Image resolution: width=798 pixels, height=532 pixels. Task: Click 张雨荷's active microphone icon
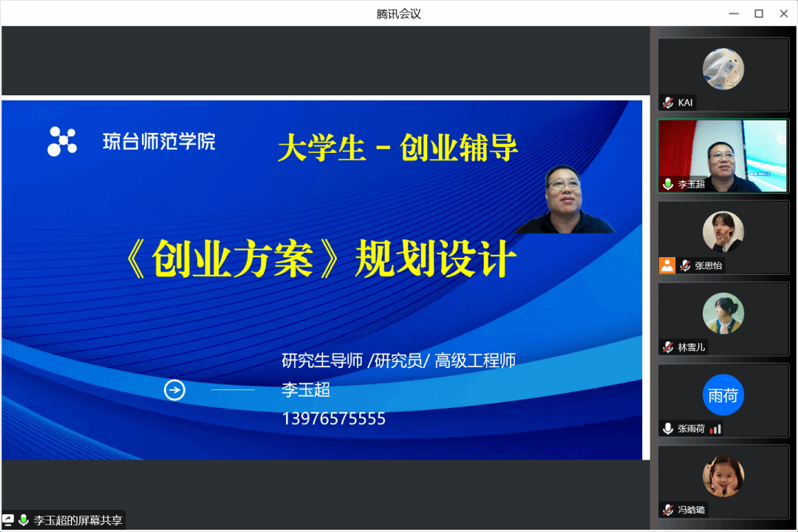[668, 428]
